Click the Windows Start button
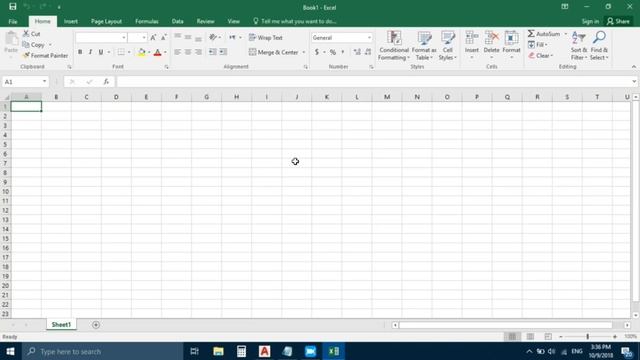The width and height of the screenshot is (640, 360). click(x=10, y=351)
